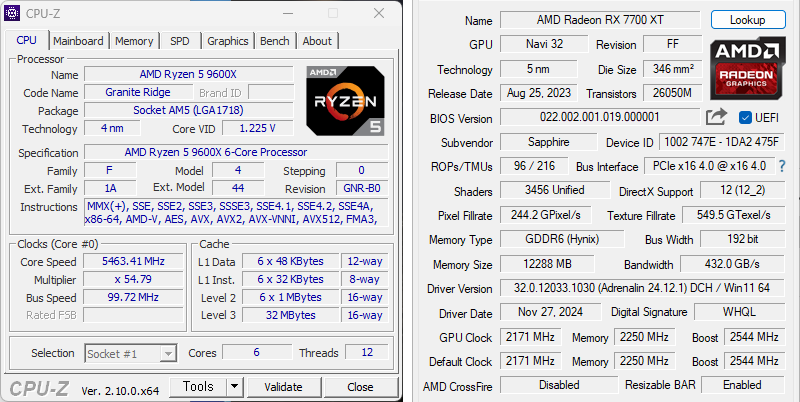Click the Core Speed value 5463.41 MHz
Screen dimensions: 800x402
click(133, 261)
